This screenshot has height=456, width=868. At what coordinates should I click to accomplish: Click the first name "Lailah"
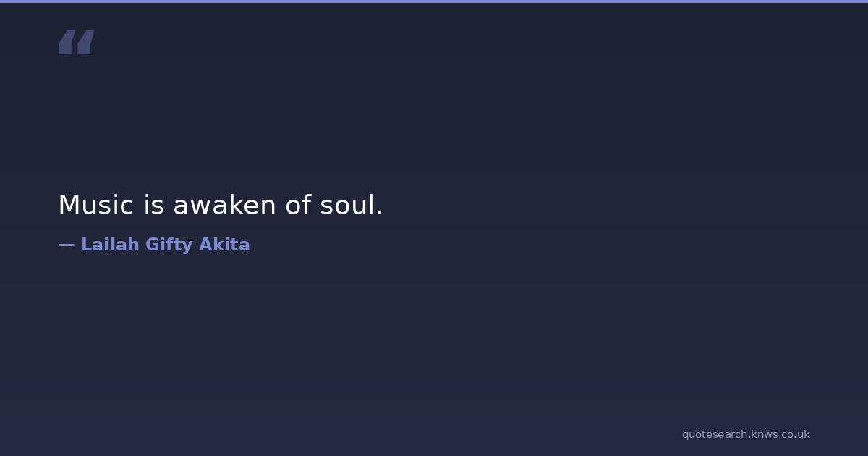pyautogui.click(x=109, y=245)
